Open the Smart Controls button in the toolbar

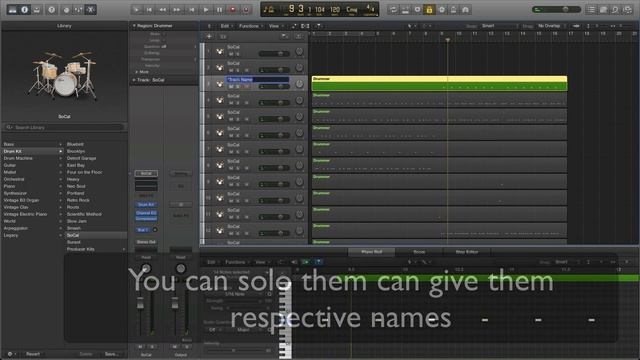point(66,9)
